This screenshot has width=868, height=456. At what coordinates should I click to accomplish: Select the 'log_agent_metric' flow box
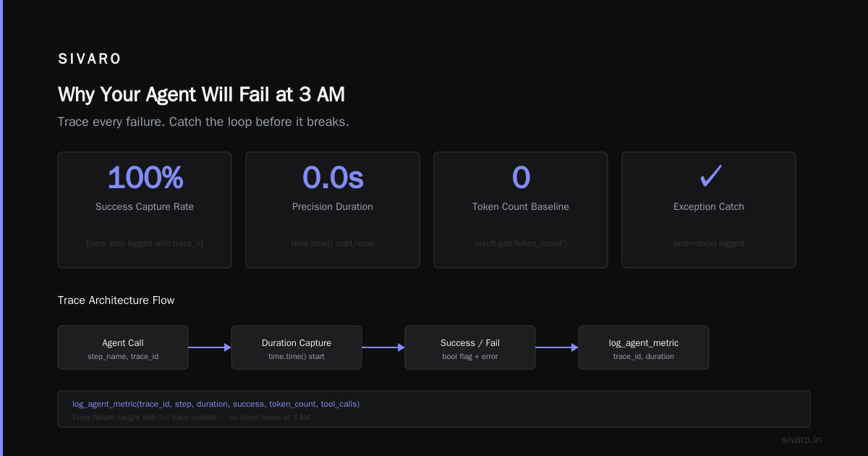tap(644, 347)
